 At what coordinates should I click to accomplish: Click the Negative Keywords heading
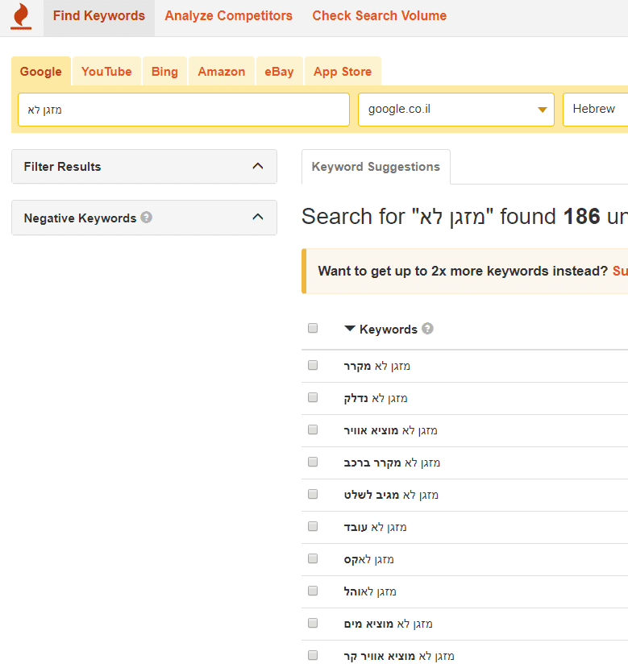(80, 218)
